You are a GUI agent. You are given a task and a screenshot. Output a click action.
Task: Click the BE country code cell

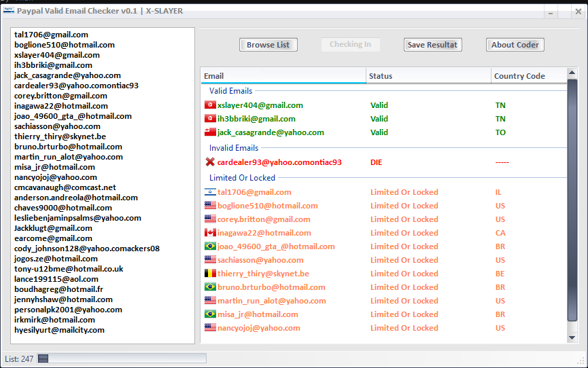tap(500, 274)
